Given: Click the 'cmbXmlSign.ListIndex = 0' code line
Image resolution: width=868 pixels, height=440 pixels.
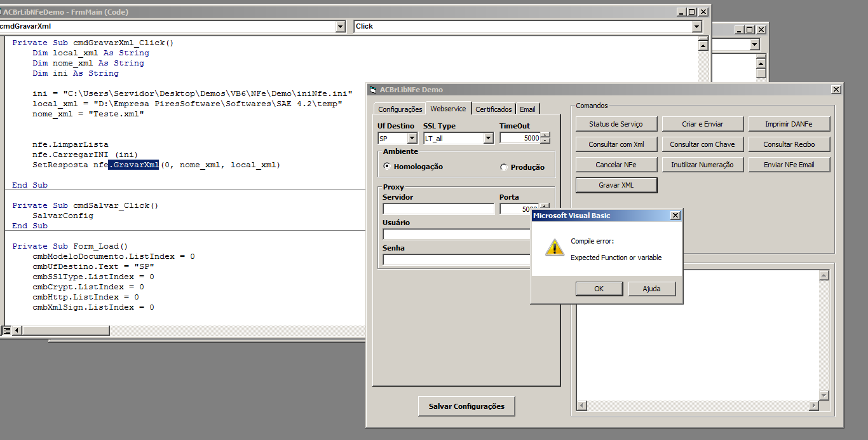Looking at the screenshot, I should [93, 308].
